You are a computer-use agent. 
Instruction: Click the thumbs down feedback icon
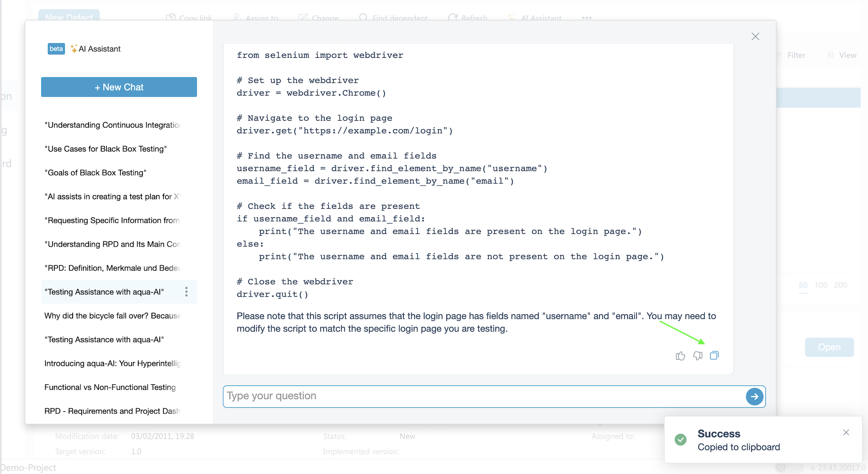(697, 356)
